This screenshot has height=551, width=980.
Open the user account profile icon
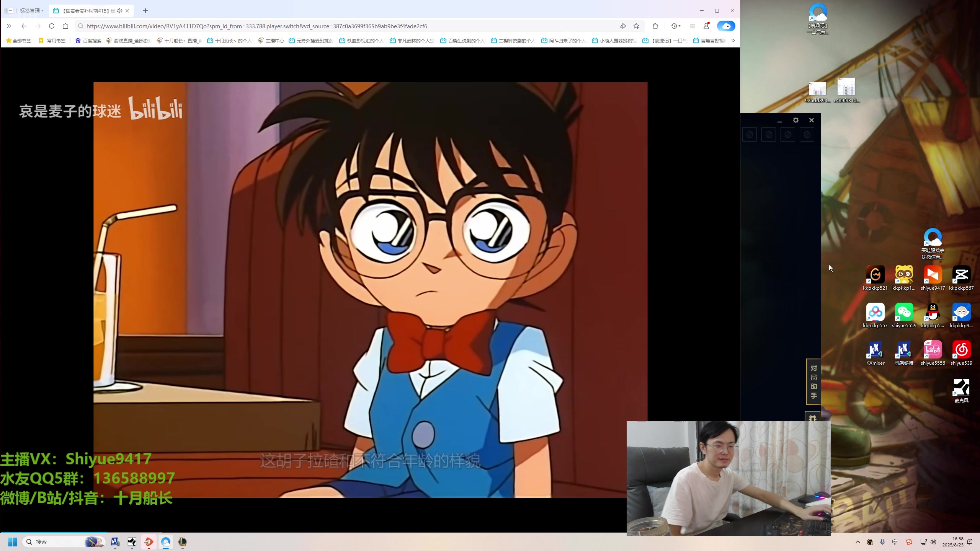tap(706, 26)
